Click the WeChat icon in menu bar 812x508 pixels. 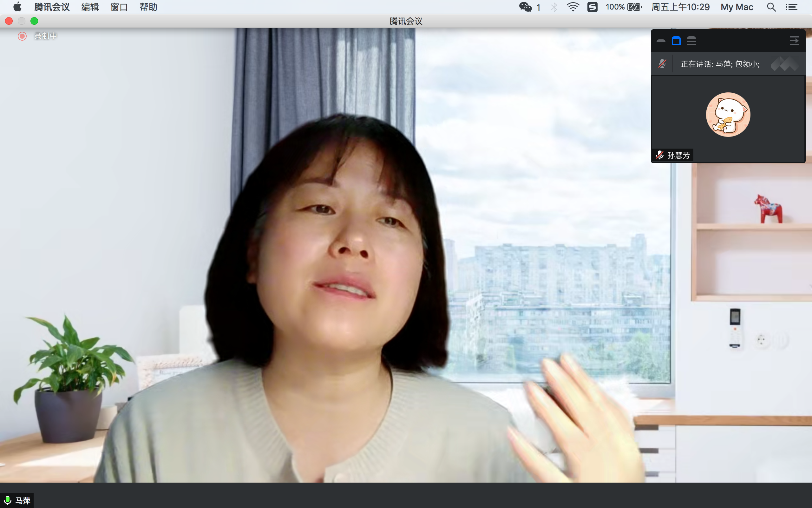(x=526, y=7)
